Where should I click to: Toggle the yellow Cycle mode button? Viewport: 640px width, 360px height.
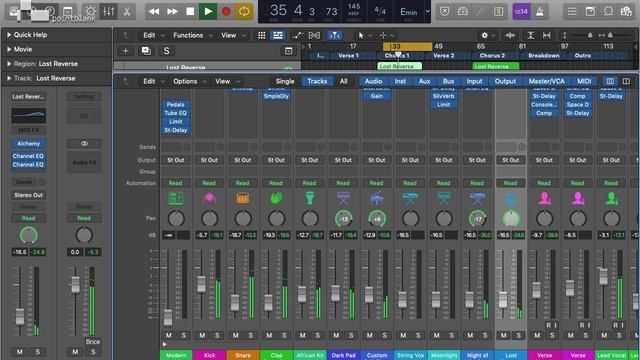coord(244,11)
